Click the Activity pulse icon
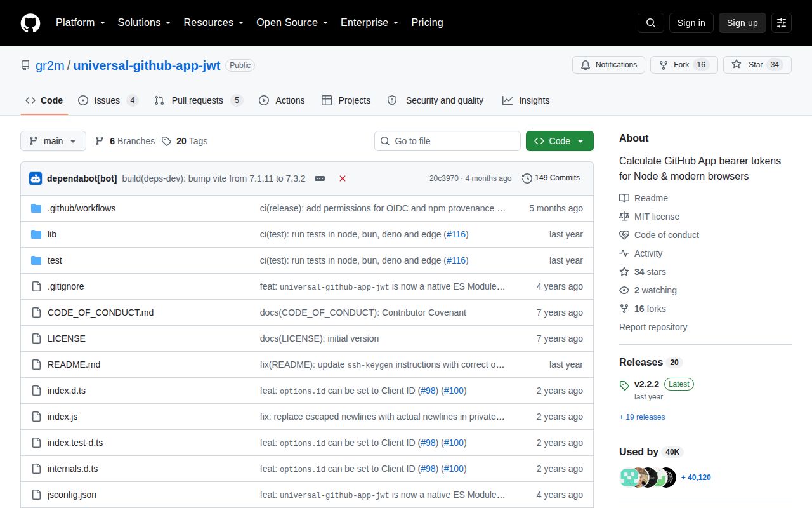The width and height of the screenshot is (812, 508). point(624,253)
